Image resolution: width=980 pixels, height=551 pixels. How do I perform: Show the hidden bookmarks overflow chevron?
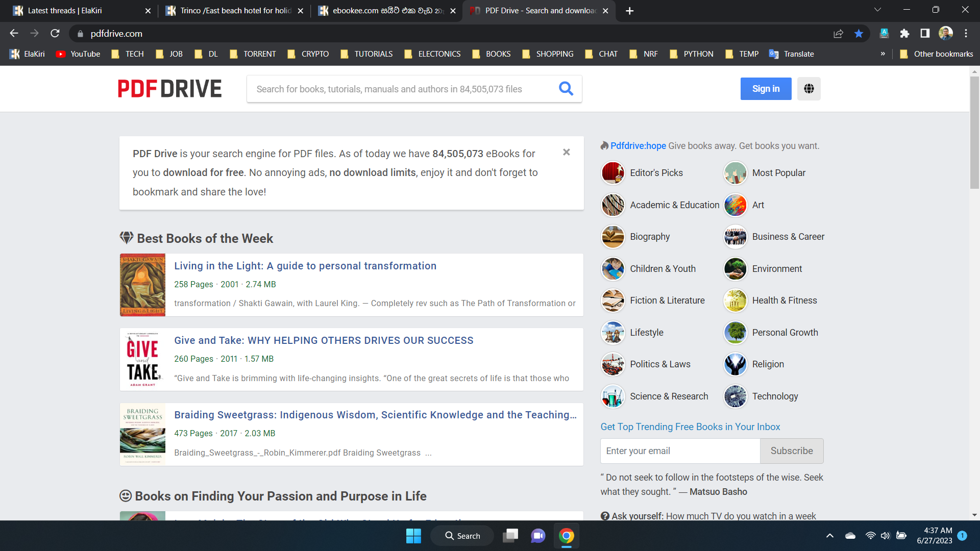[883, 54]
